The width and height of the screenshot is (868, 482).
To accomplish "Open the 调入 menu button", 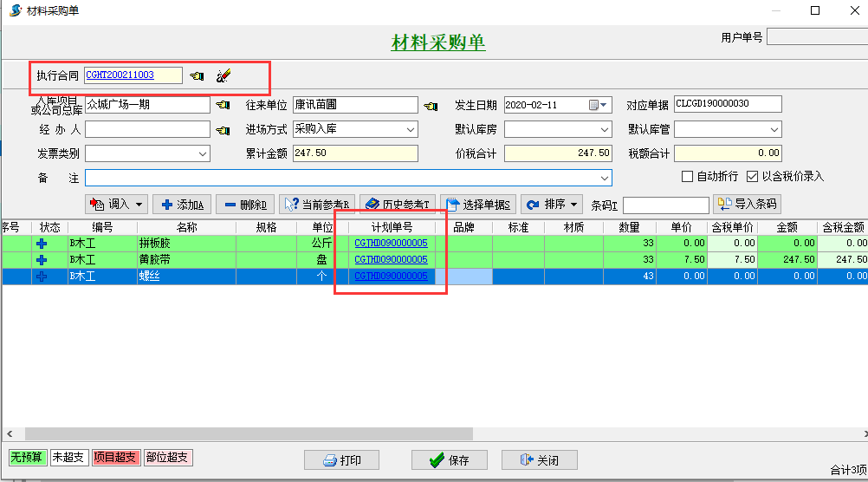I will 116,205.
